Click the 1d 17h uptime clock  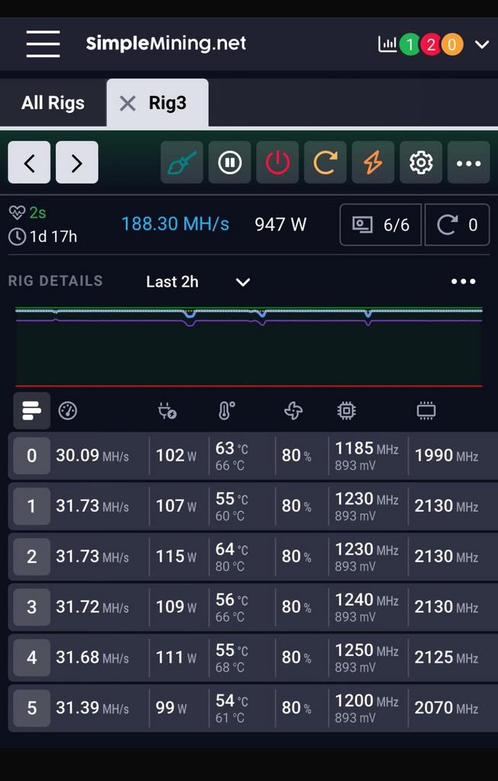pos(43,237)
